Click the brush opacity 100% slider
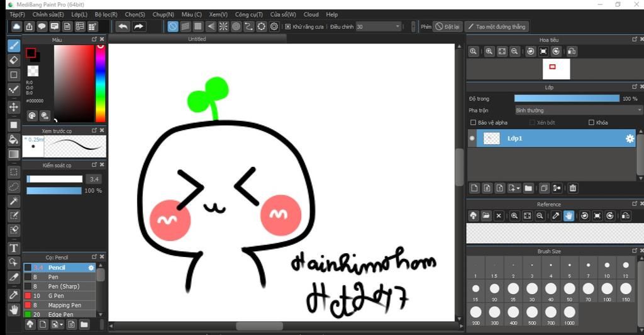This screenshot has height=335, width=644. 54,191
